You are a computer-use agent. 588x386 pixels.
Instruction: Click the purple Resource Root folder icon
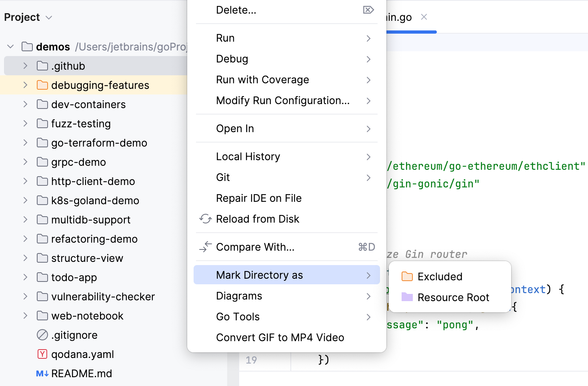(407, 297)
